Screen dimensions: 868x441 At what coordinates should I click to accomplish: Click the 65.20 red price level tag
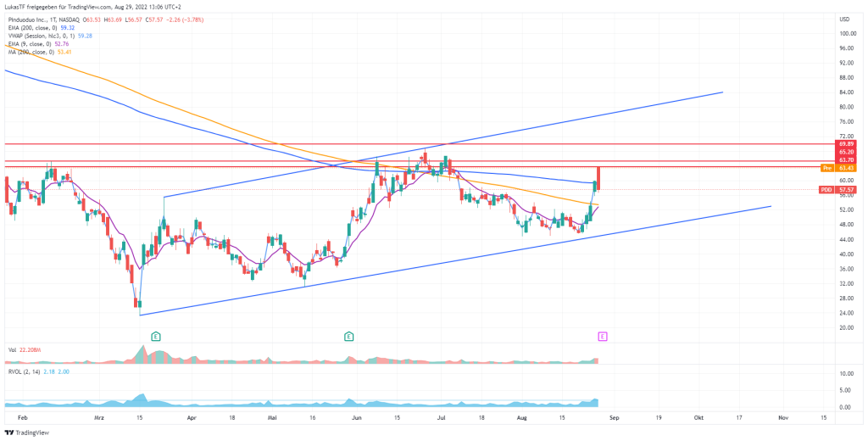(845, 153)
